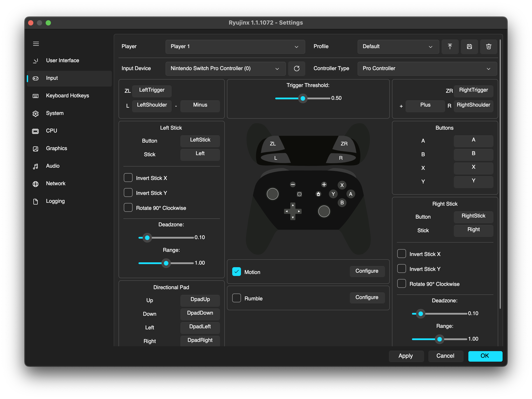Check left stick Rotate 90° Clockwise
This screenshot has height=399, width=532.
(x=128, y=208)
